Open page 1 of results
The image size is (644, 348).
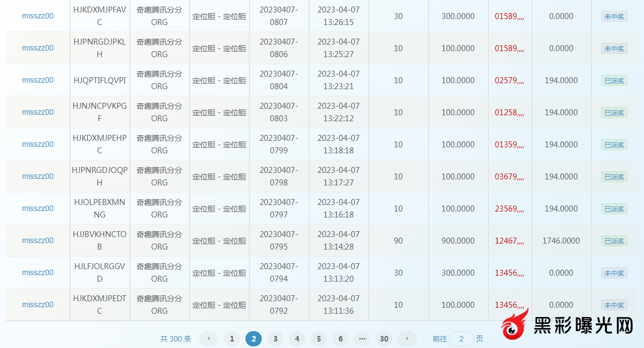click(x=232, y=339)
